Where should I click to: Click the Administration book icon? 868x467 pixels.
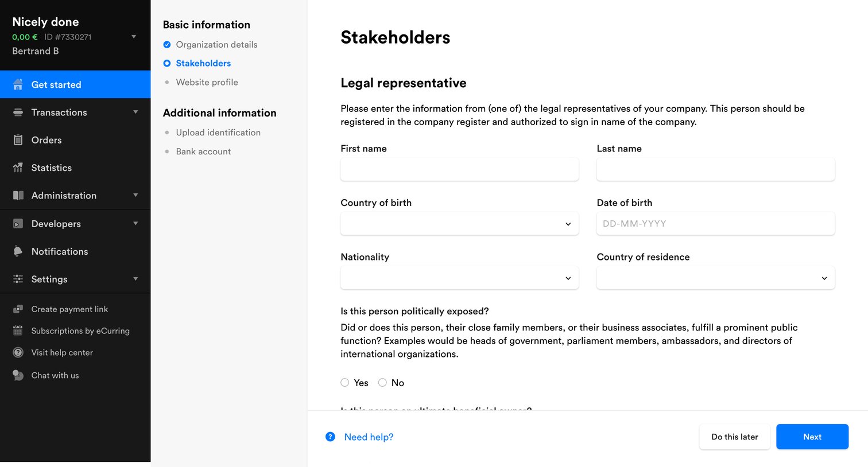click(x=18, y=196)
